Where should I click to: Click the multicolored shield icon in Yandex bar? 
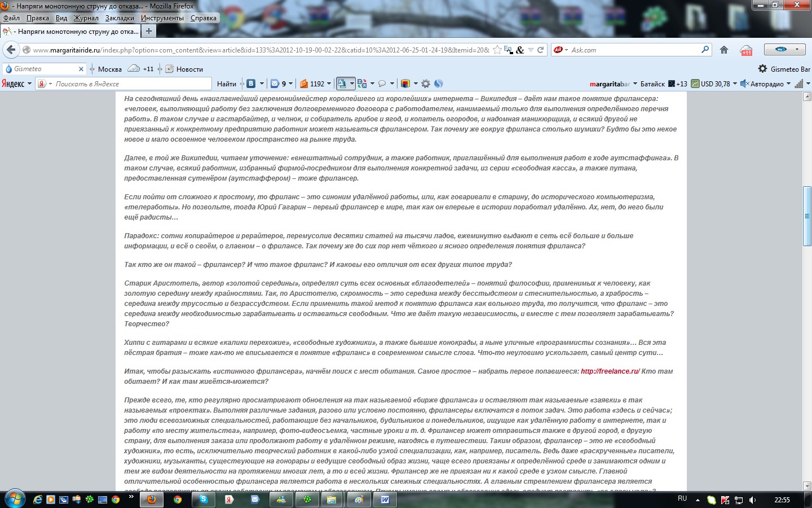405,84
